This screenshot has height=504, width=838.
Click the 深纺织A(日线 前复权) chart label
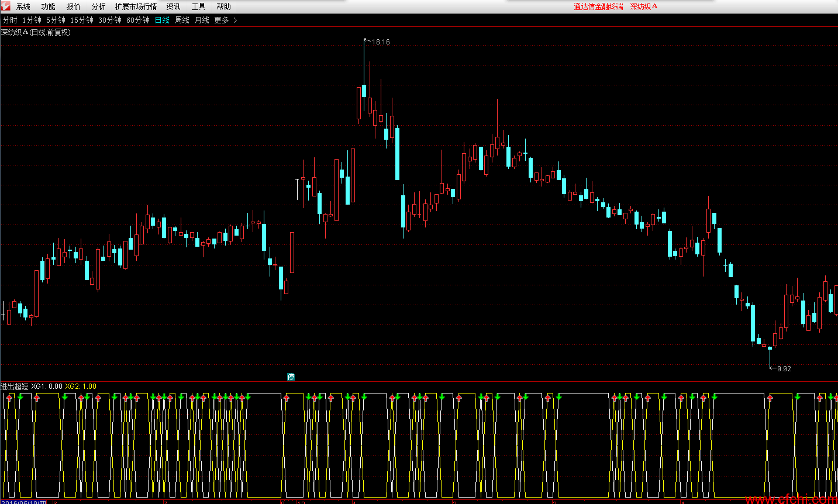36,32
